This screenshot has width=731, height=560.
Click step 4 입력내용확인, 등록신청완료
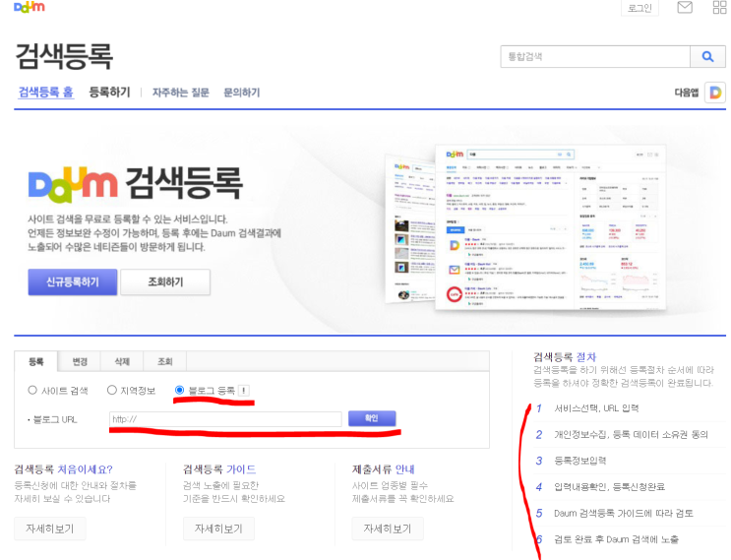609,487
